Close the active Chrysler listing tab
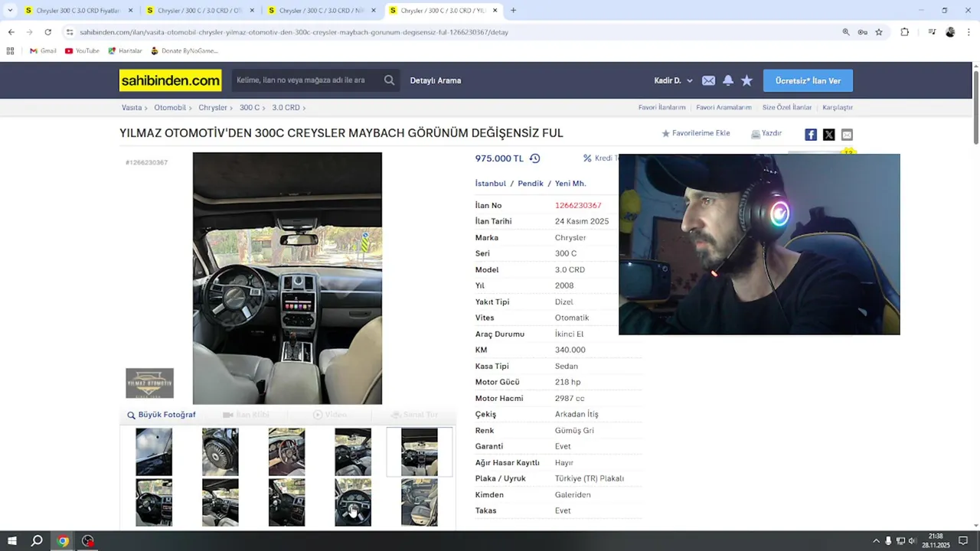The width and height of the screenshot is (980, 551). click(x=495, y=11)
